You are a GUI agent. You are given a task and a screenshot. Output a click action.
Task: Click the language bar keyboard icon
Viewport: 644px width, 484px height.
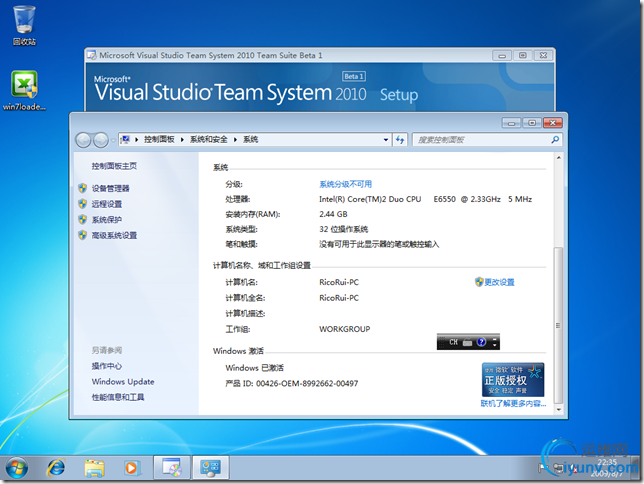click(x=468, y=342)
